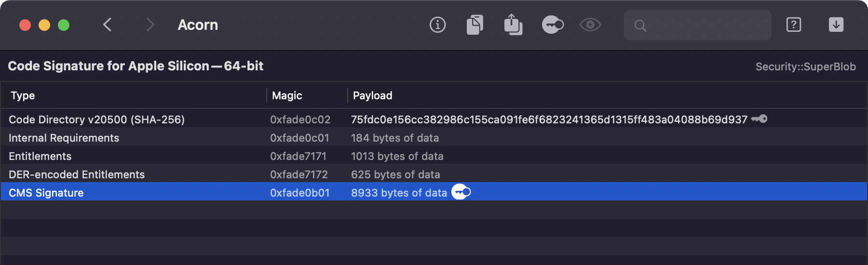Toggle the eye Quick Look icon
Viewport: 868px width, 265px height.
[590, 25]
